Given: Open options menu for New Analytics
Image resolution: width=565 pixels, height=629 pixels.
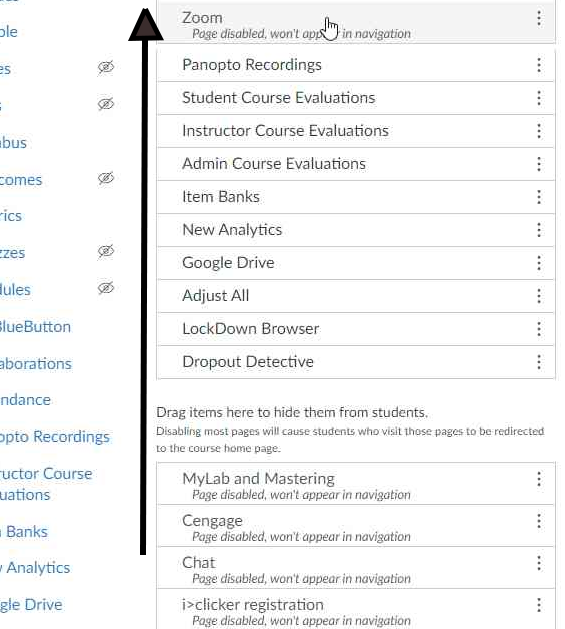Looking at the screenshot, I should tap(539, 230).
